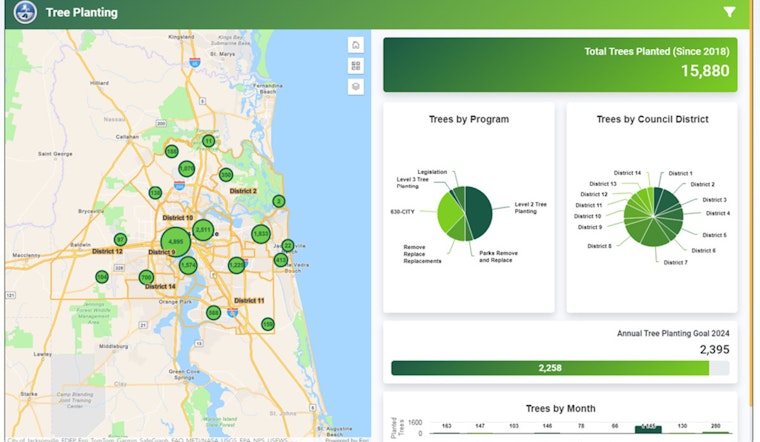Click the Parks Remove and Replace label
The height and width of the screenshot is (442, 760).
[x=498, y=256]
